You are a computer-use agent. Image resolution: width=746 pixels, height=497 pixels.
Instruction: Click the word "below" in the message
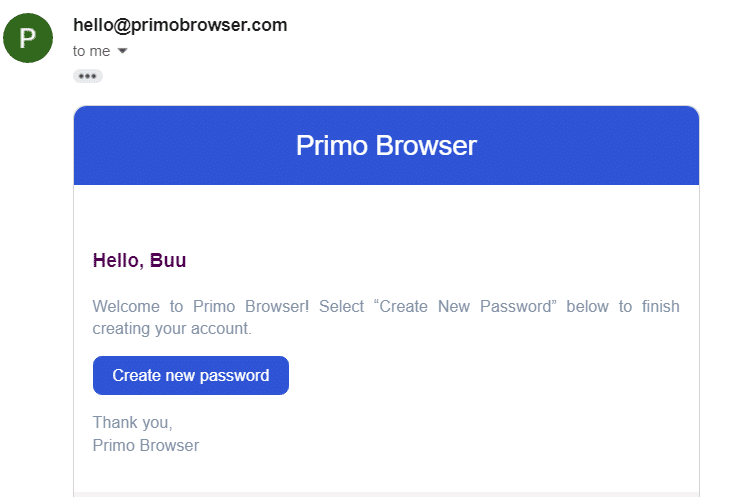(587, 306)
